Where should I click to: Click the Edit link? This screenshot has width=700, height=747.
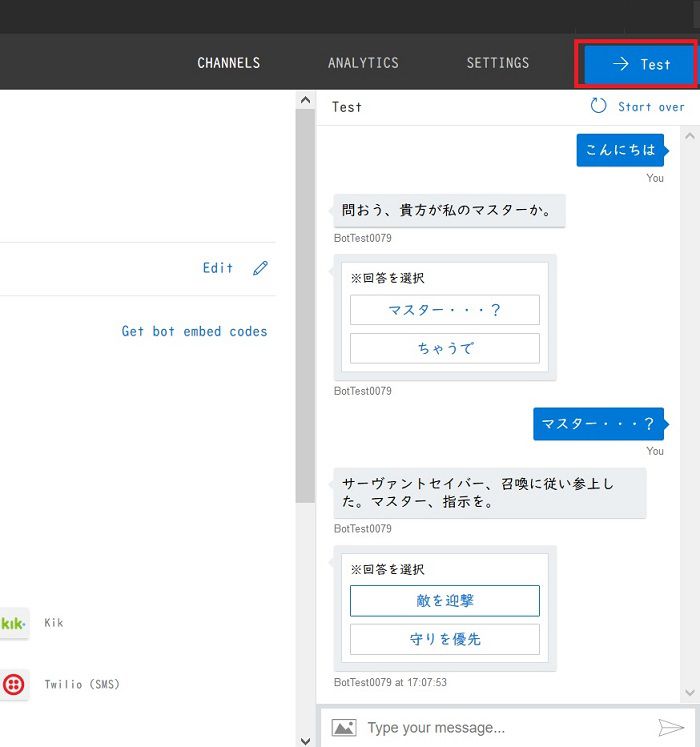click(217, 268)
